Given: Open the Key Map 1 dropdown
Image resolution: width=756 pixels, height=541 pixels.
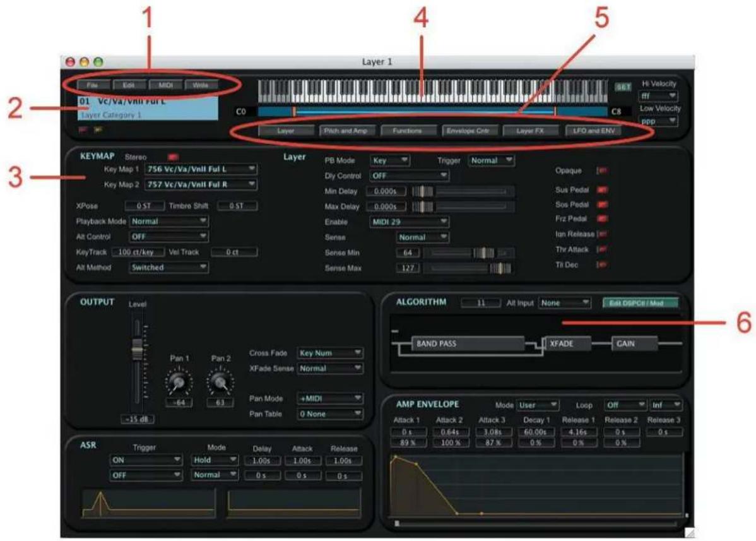Looking at the screenshot, I should coord(201,169).
